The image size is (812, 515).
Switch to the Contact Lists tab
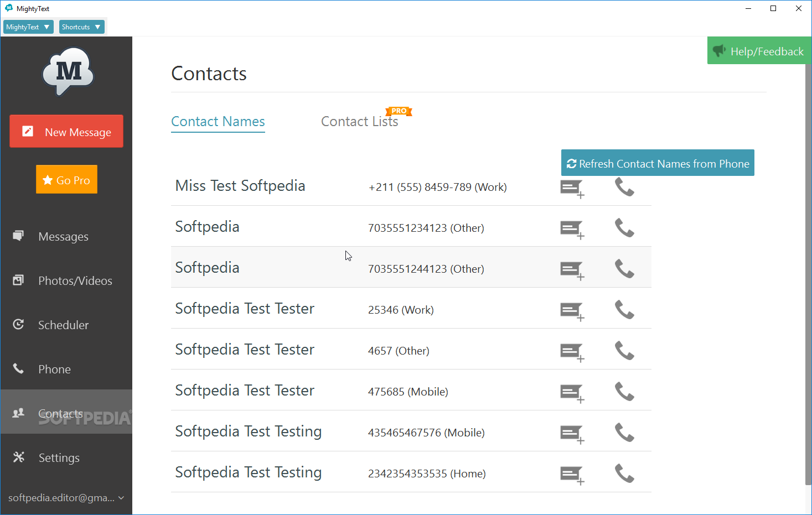(360, 122)
